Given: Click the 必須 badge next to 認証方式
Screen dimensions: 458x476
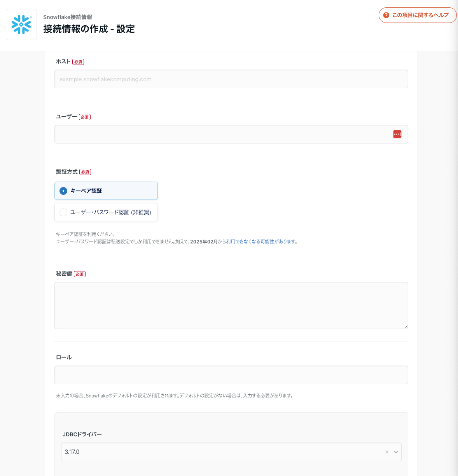Looking at the screenshot, I should pos(85,172).
